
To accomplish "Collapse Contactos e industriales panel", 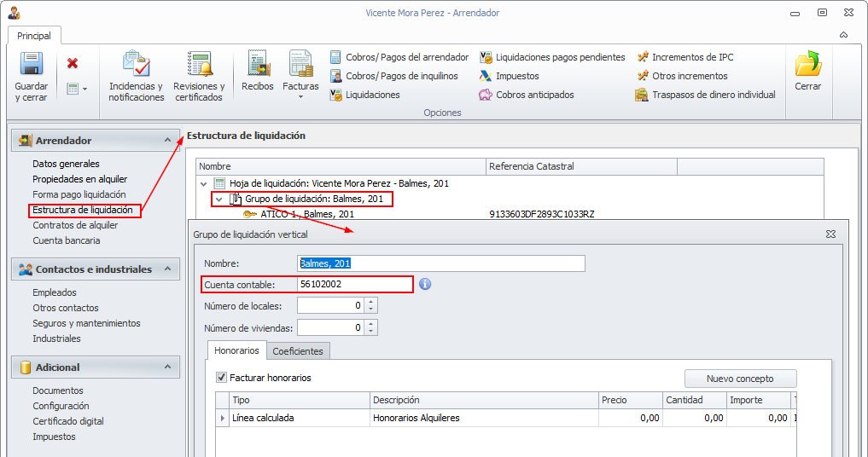I will click(x=167, y=269).
